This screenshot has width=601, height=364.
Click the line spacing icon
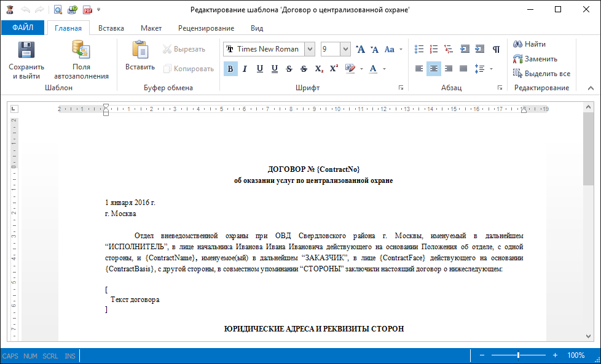pyautogui.click(x=479, y=69)
